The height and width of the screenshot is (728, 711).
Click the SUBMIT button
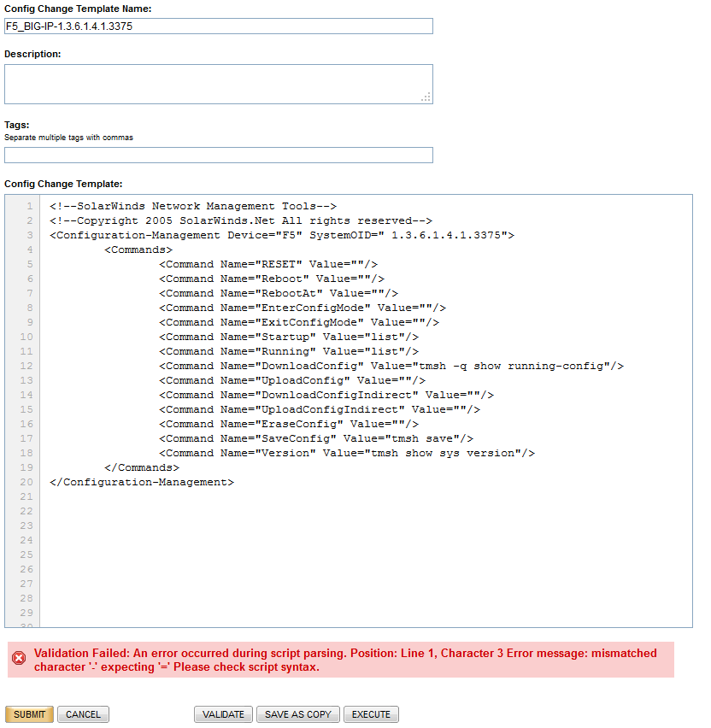point(28,714)
